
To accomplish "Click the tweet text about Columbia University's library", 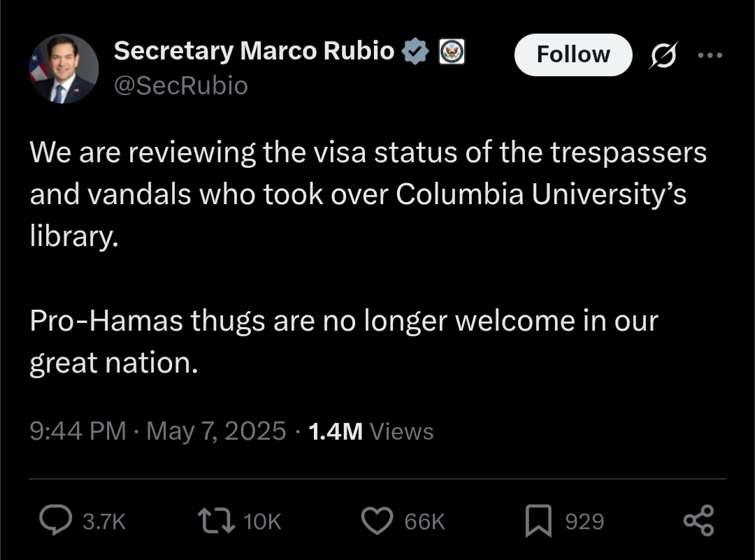I will [368, 194].
